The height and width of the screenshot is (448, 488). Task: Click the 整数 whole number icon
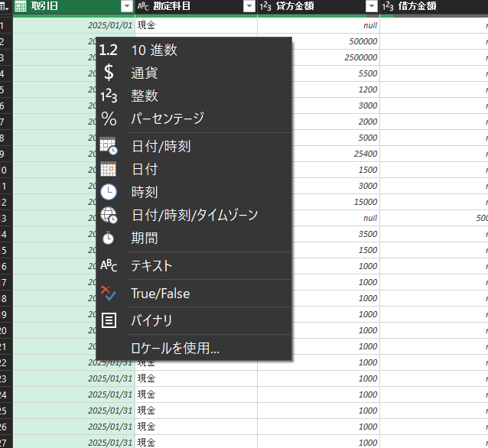click(x=109, y=96)
